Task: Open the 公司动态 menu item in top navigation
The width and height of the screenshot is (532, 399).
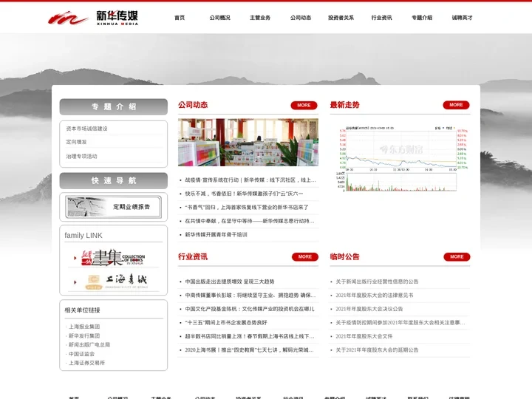Action: [x=300, y=18]
